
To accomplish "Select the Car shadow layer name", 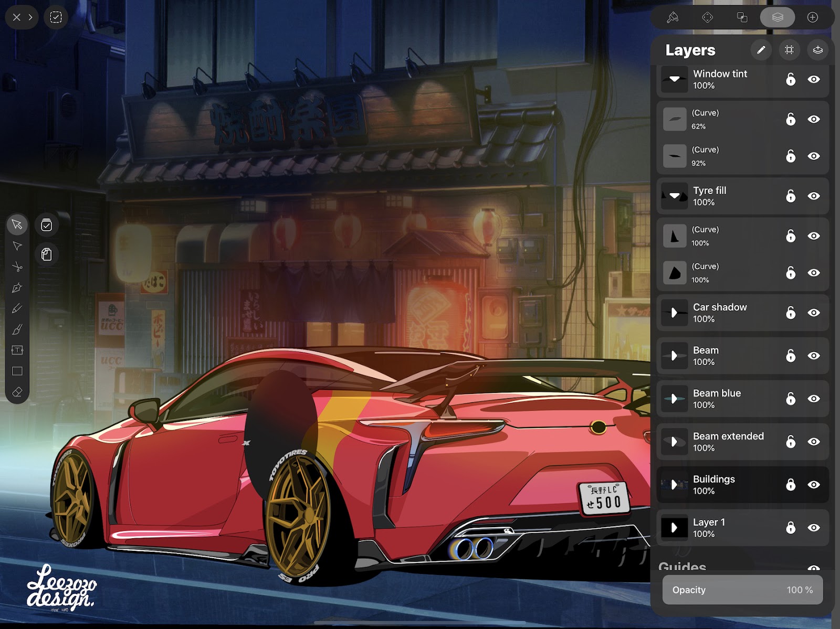I will tap(720, 307).
